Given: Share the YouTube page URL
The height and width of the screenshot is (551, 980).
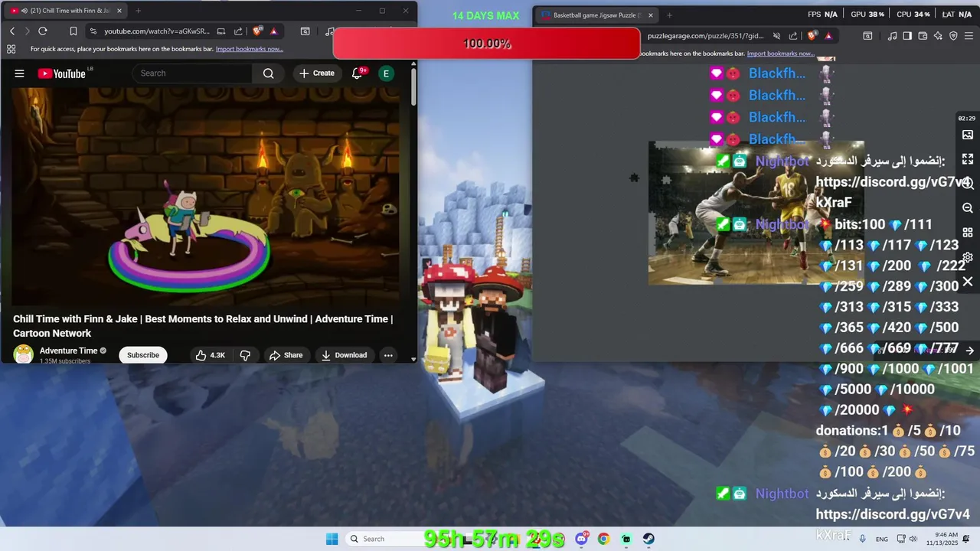Looking at the screenshot, I should 238,31.
